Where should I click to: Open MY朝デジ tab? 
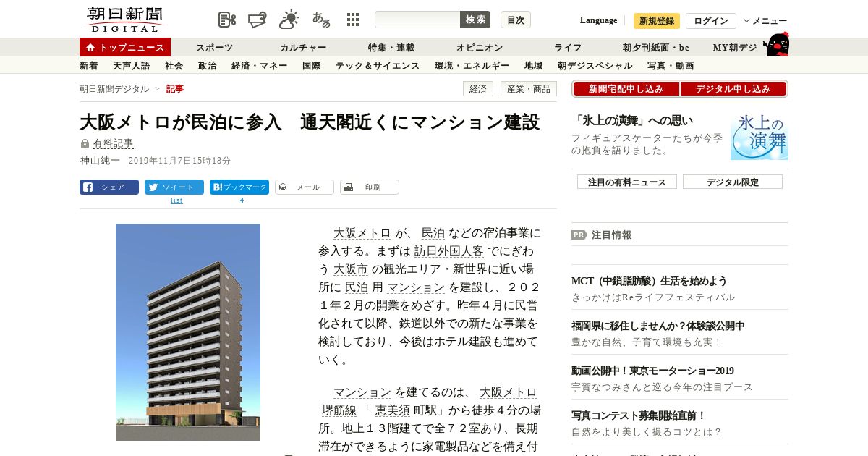[x=735, y=48]
